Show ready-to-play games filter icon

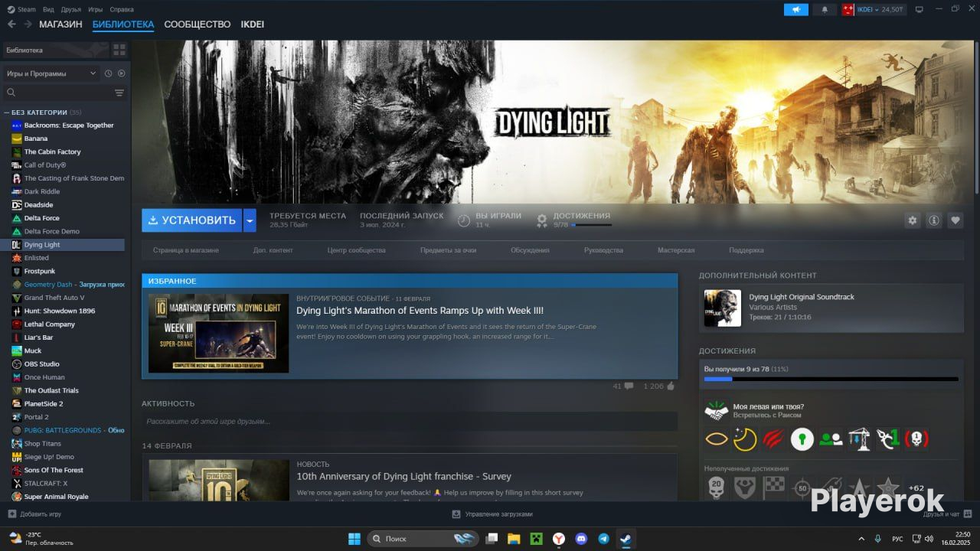tap(121, 73)
